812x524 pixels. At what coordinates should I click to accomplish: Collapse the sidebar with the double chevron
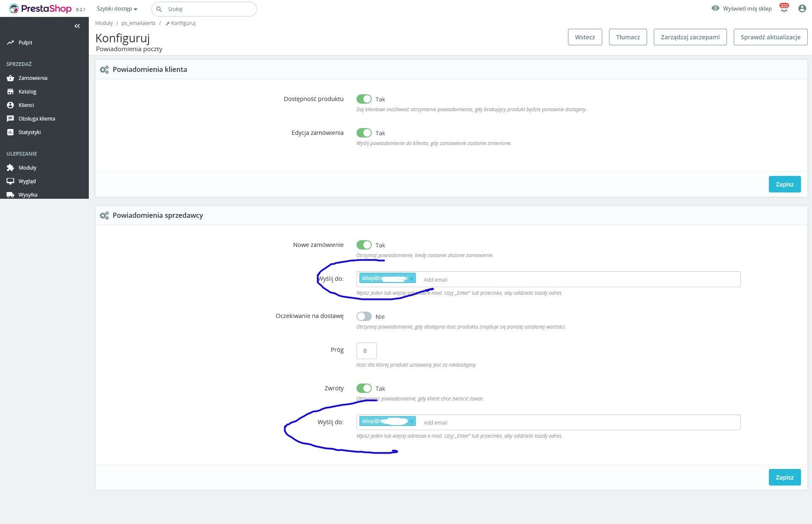77,26
